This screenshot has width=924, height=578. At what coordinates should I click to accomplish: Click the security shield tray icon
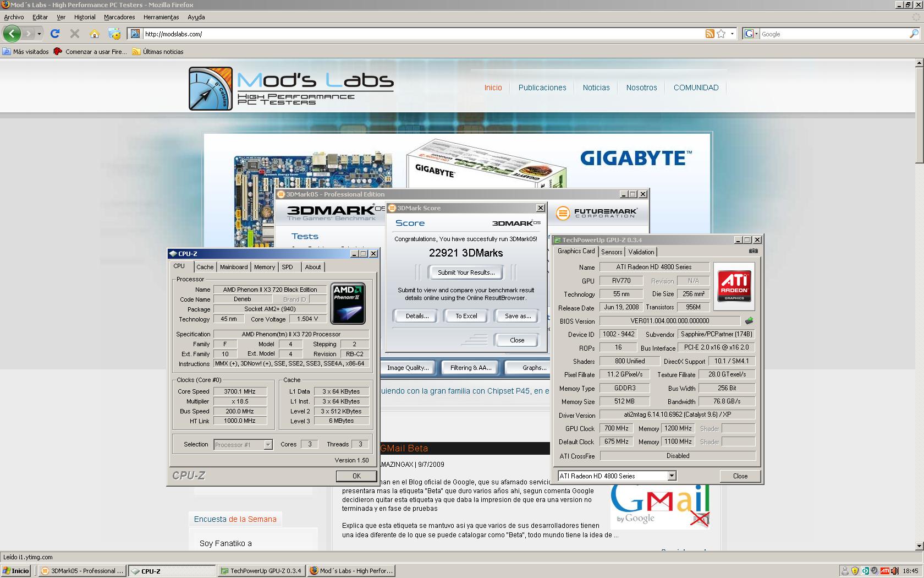pyautogui.click(x=855, y=571)
